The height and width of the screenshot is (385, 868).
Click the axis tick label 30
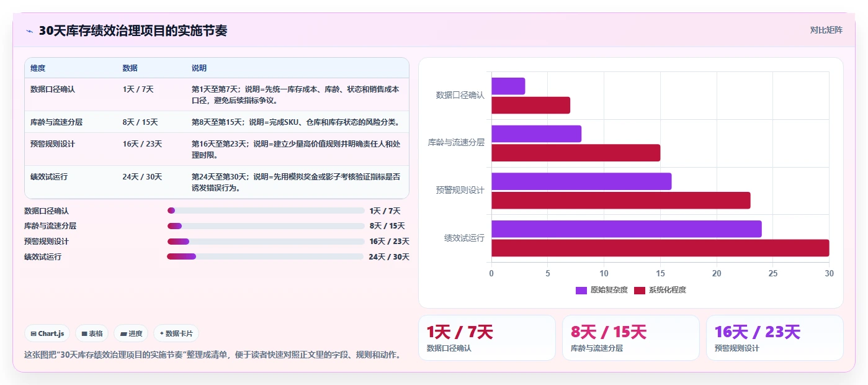click(x=830, y=273)
